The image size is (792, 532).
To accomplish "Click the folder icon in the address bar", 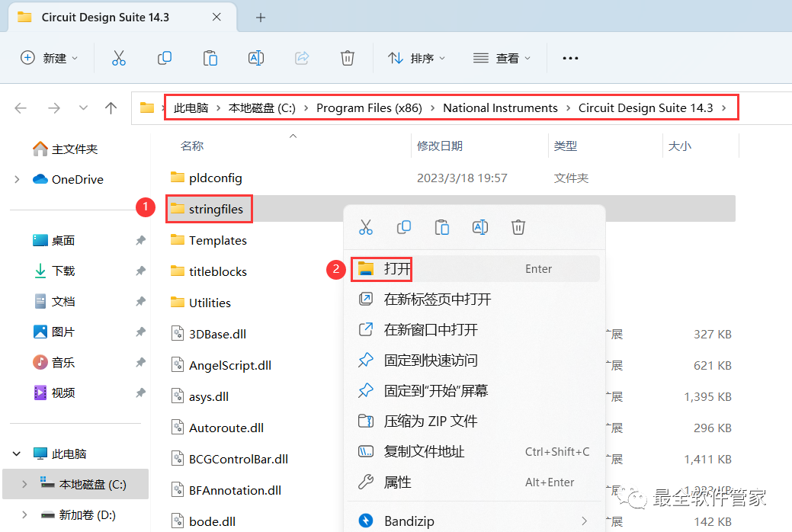I will [147, 107].
